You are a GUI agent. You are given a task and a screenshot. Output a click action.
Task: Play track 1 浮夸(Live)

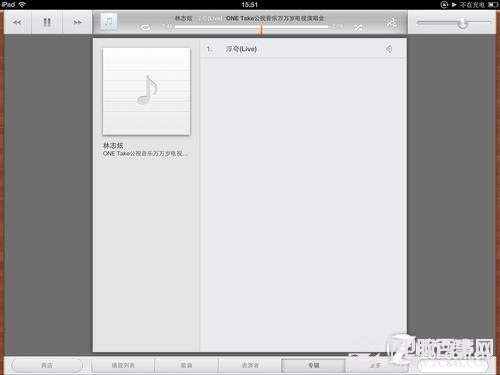pos(303,49)
